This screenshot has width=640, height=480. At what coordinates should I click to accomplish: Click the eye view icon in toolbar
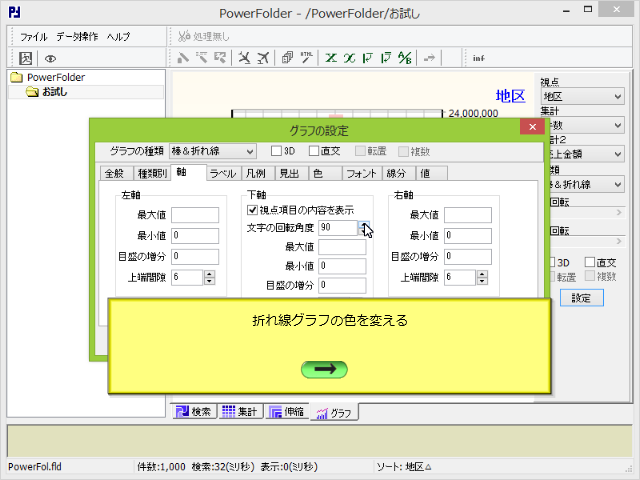[x=50, y=59]
